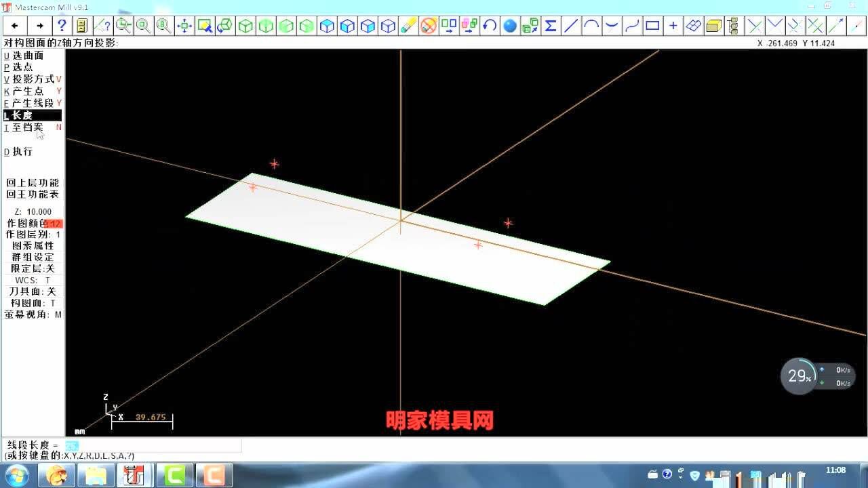The width and height of the screenshot is (868, 488).
Task: Click the Undo arrow icon
Action: [x=490, y=25]
